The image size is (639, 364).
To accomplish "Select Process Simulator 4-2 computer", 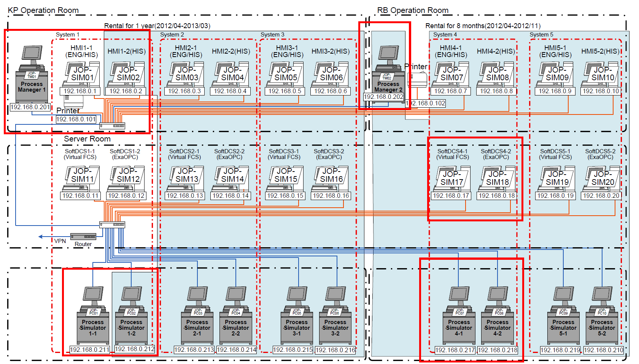I will click(x=498, y=315).
